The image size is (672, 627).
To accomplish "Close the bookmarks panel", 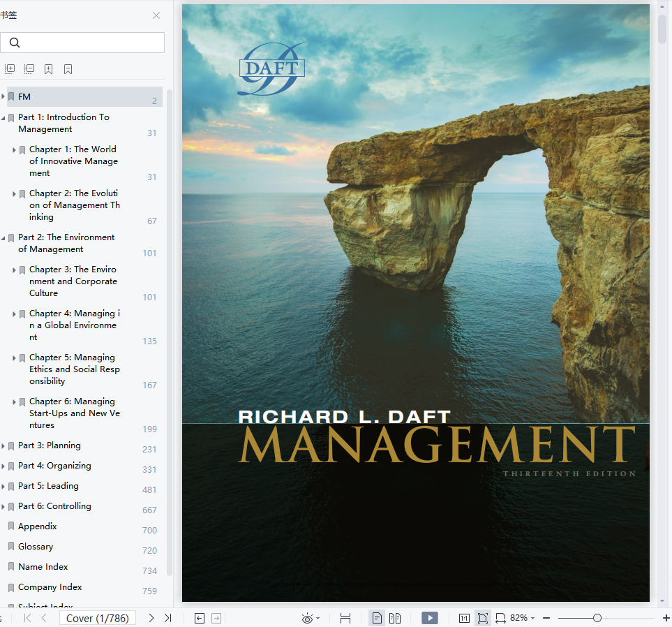I will tap(156, 15).
